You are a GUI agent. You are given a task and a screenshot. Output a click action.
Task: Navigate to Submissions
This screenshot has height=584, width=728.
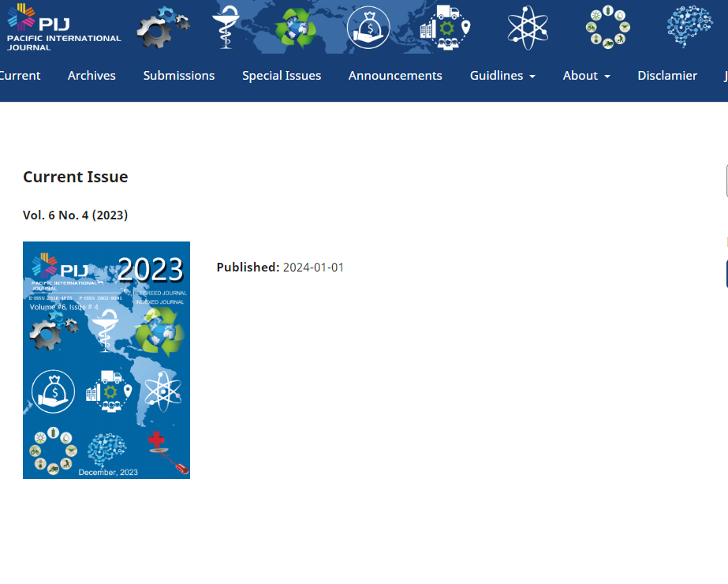pyautogui.click(x=179, y=76)
